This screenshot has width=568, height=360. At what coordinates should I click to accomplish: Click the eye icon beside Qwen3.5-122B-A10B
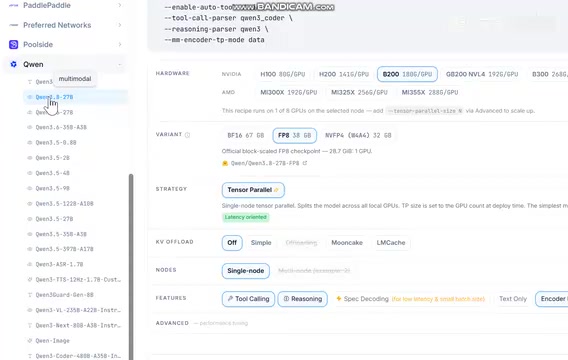tap(30, 204)
